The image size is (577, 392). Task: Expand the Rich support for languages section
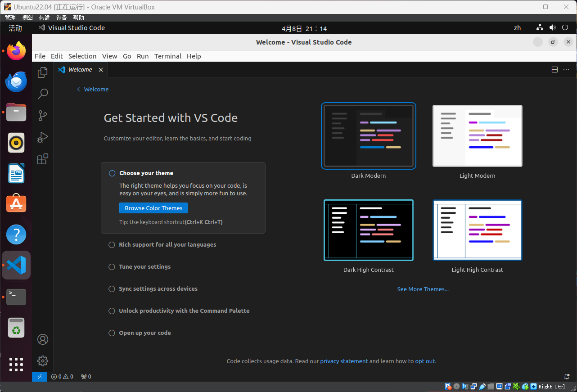[112, 244]
